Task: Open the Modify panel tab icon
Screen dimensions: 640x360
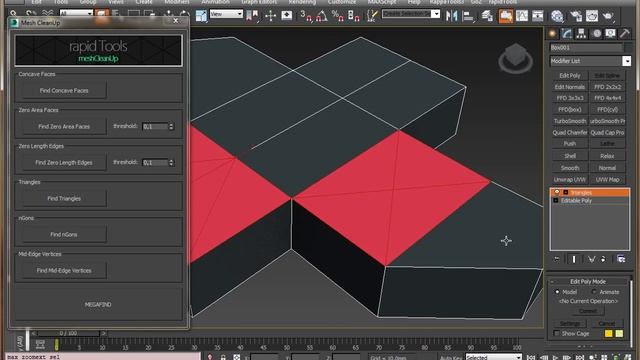Action: click(567, 33)
